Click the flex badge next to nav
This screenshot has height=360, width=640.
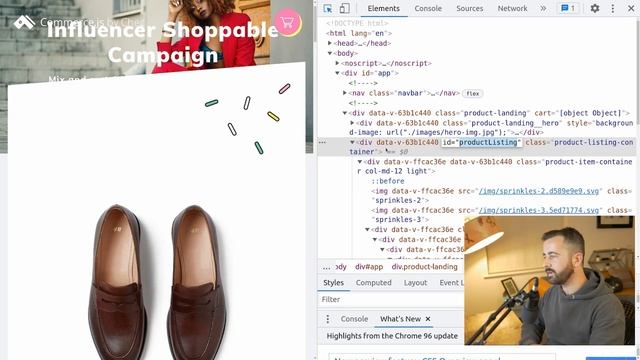[x=473, y=93]
